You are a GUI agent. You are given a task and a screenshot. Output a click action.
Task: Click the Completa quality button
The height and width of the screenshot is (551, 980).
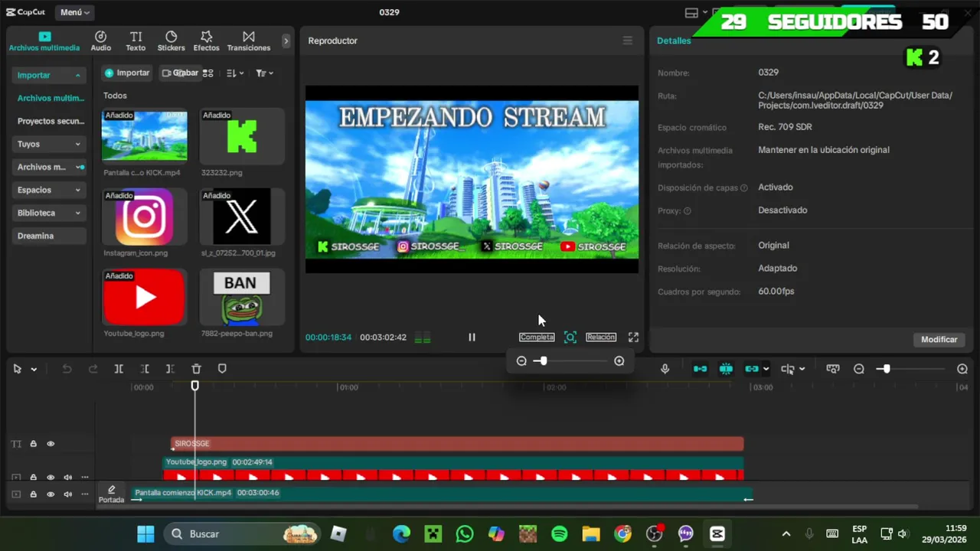click(537, 337)
